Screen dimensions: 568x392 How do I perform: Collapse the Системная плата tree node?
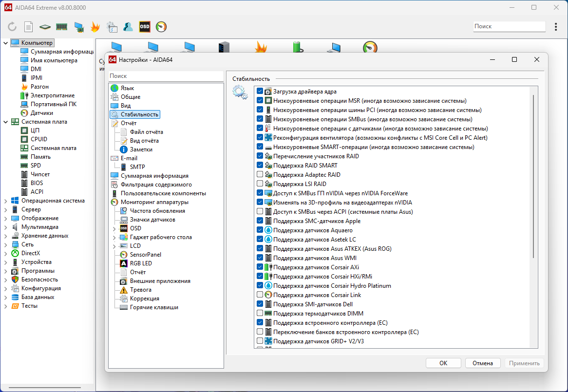tap(5, 122)
